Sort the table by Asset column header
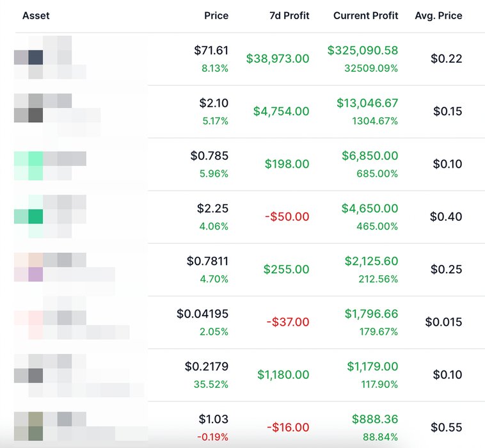The image size is (485, 448). click(36, 15)
